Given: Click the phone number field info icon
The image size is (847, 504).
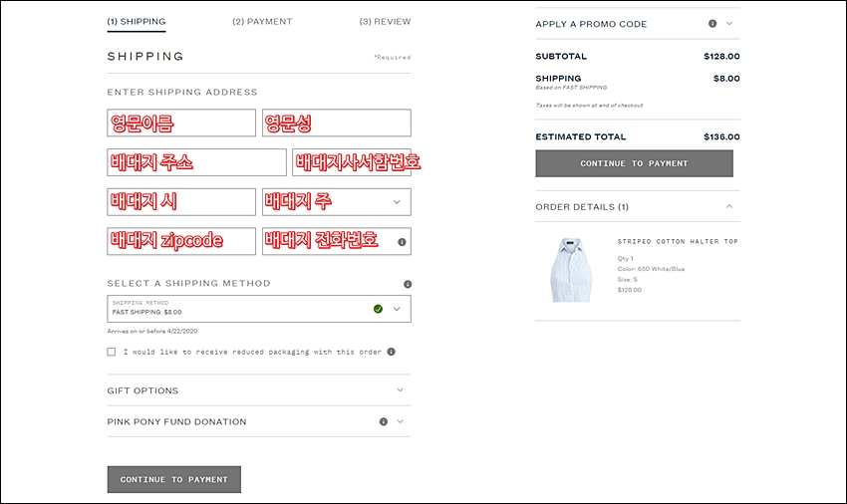Looking at the screenshot, I should (x=402, y=242).
